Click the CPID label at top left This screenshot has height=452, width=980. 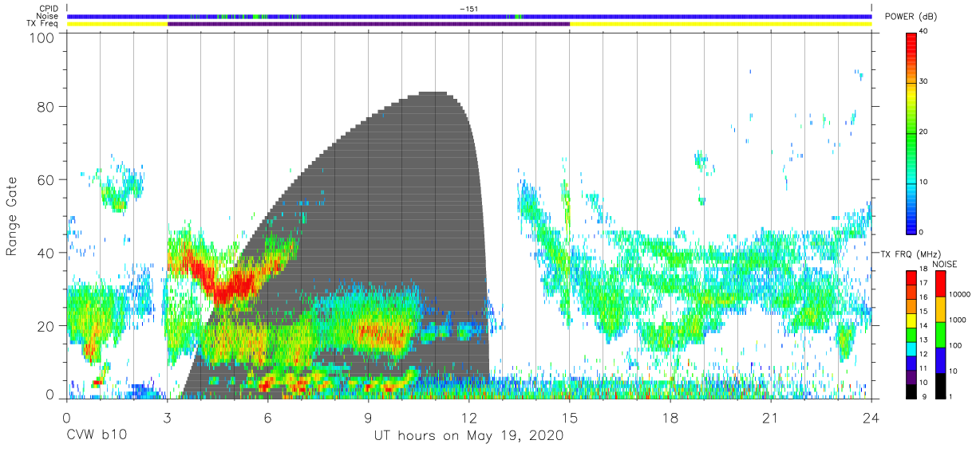coord(49,9)
